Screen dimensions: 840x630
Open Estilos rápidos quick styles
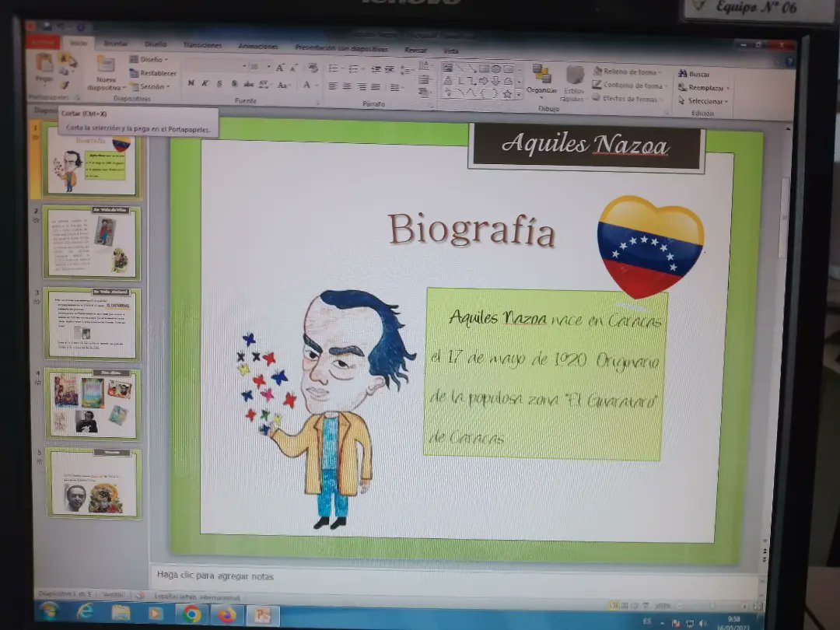(574, 83)
